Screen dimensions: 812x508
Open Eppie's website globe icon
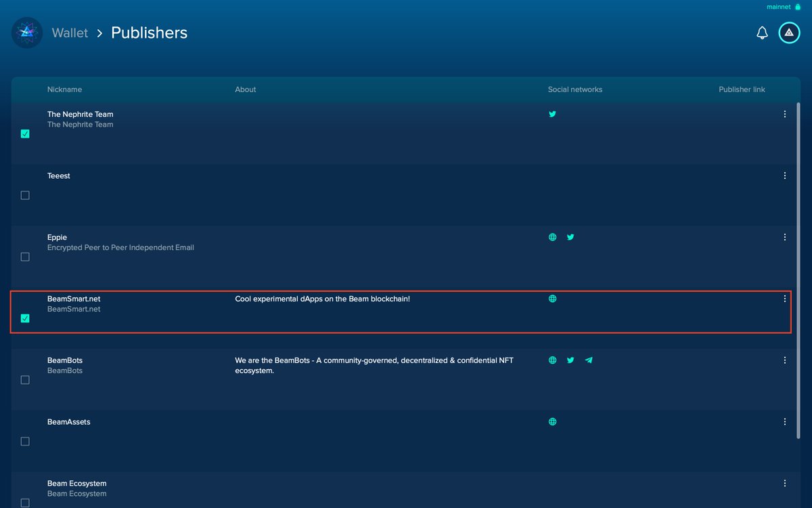(552, 237)
